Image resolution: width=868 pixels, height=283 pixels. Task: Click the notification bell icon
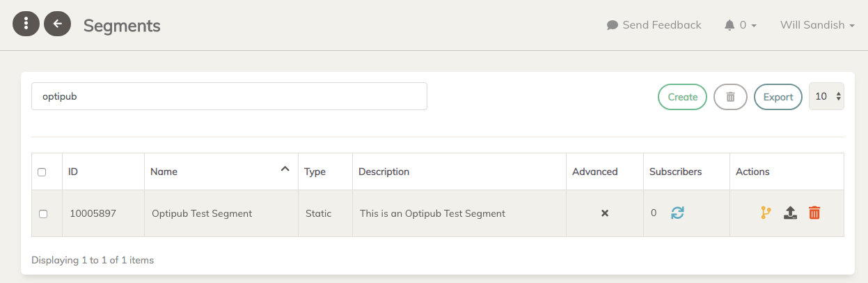pyautogui.click(x=729, y=25)
